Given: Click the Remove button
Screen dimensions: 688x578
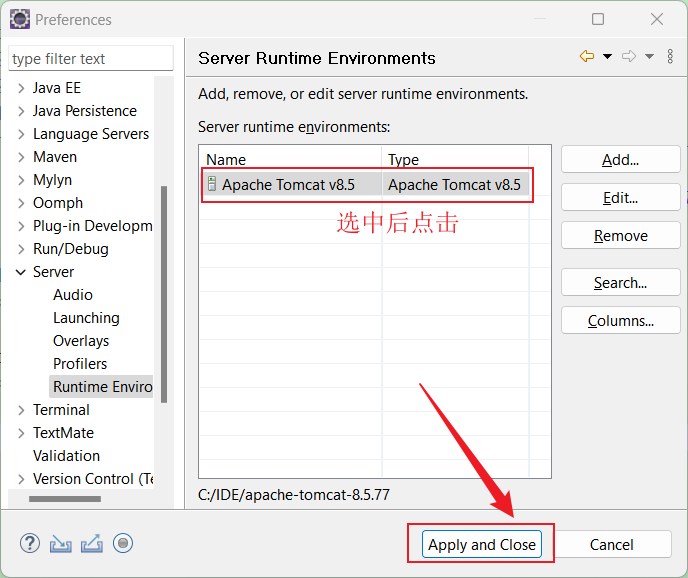Looking at the screenshot, I should click(x=620, y=236).
